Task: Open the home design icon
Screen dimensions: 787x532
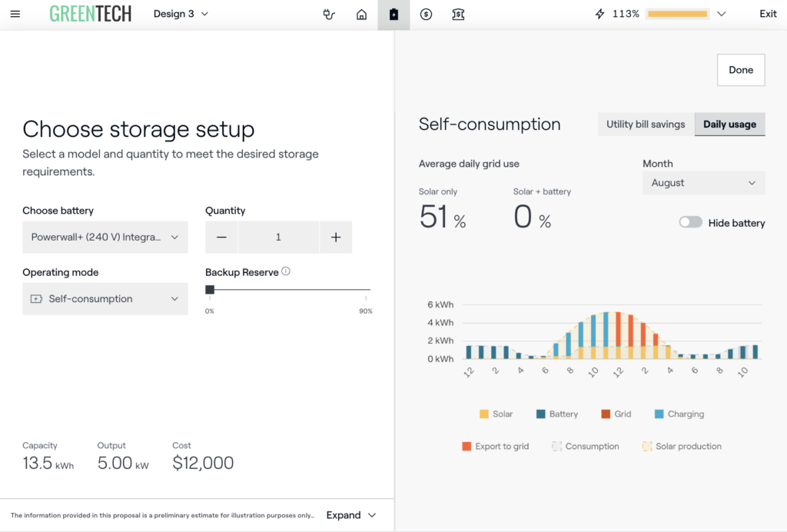Action: [361, 14]
